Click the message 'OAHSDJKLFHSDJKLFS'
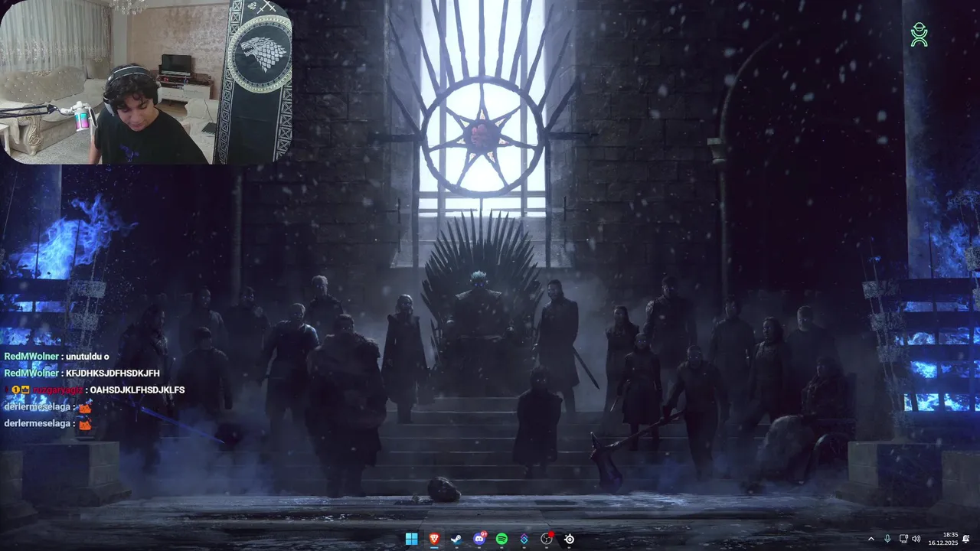 137,390
